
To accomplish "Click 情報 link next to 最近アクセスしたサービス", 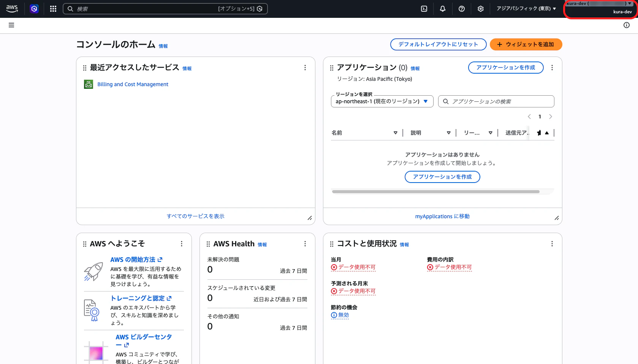I will 187,69.
